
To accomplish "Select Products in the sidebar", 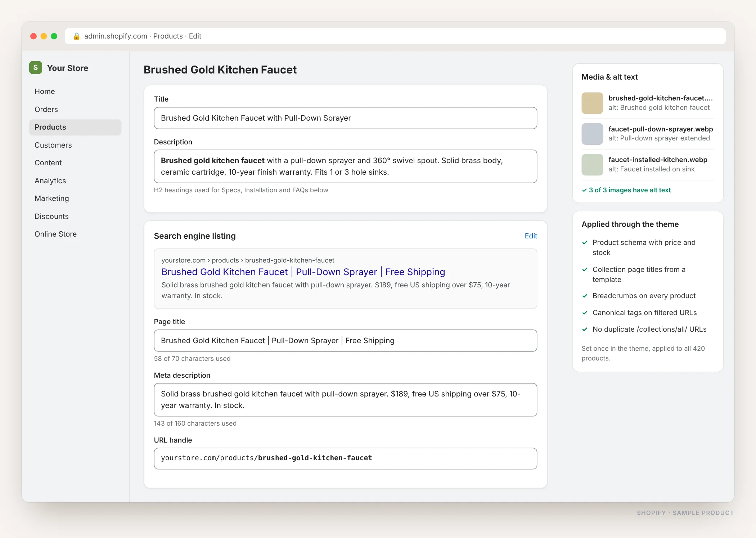I will coord(75,127).
